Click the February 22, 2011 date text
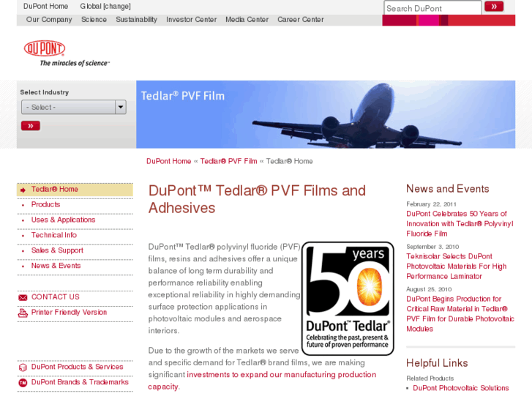This screenshot has height=399, width=532. pyautogui.click(x=431, y=204)
